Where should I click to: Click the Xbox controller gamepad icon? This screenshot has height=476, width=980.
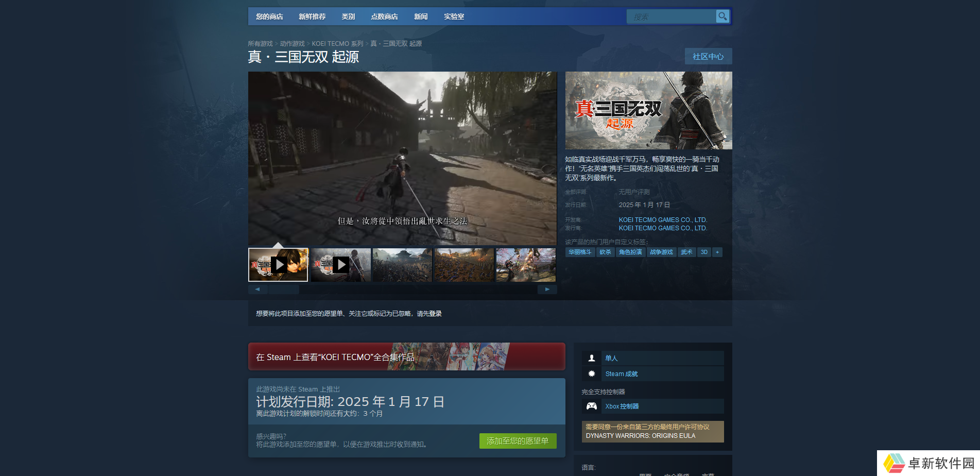(592, 406)
